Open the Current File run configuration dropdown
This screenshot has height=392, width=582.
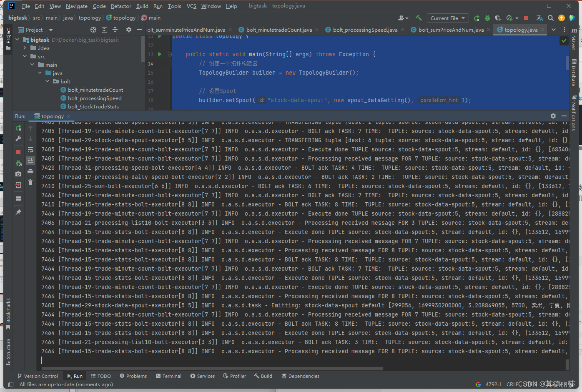coord(447,18)
